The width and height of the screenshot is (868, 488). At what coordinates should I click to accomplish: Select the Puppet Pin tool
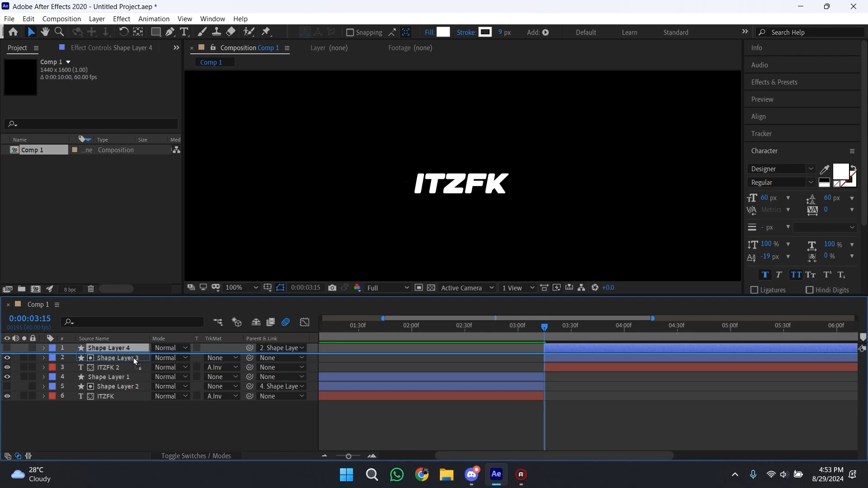click(266, 32)
